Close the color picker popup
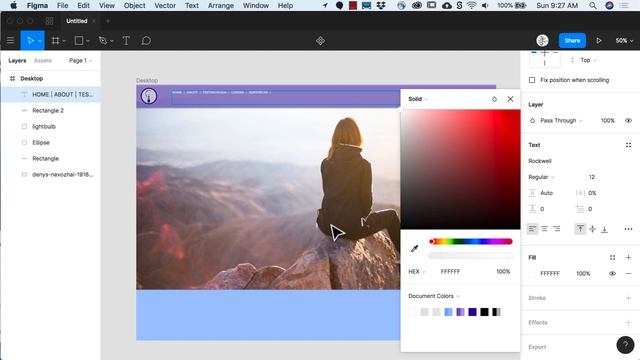The height and width of the screenshot is (360, 640). [510, 99]
